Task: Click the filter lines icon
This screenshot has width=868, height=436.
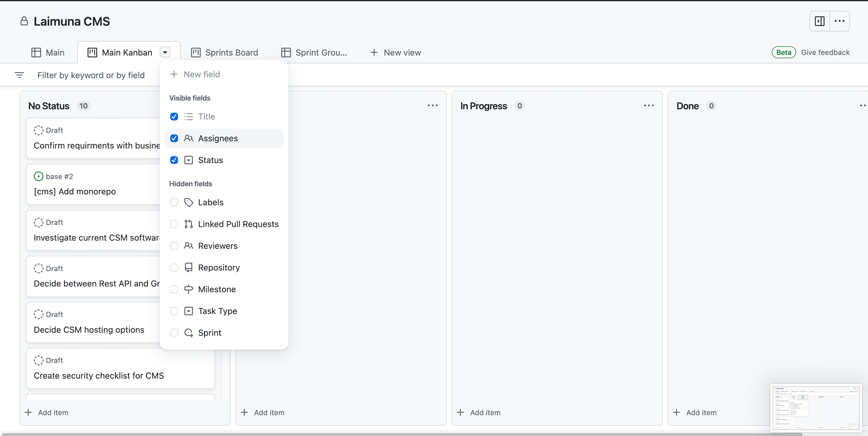Action: click(19, 75)
